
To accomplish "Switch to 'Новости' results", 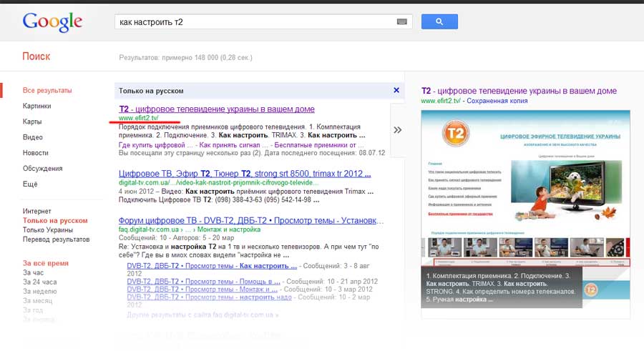I will (36, 153).
